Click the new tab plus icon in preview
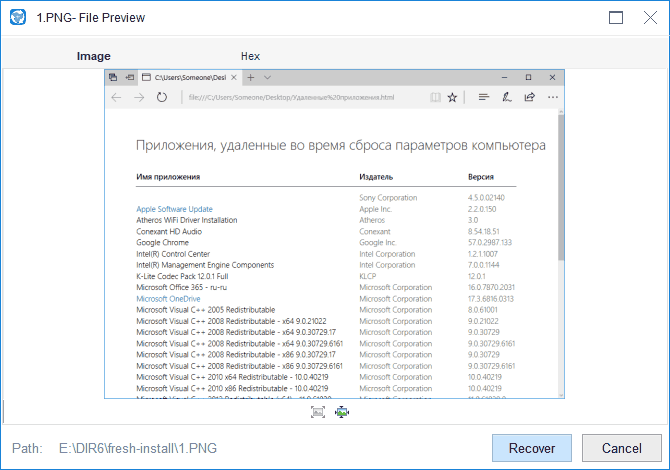 click(251, 77)
